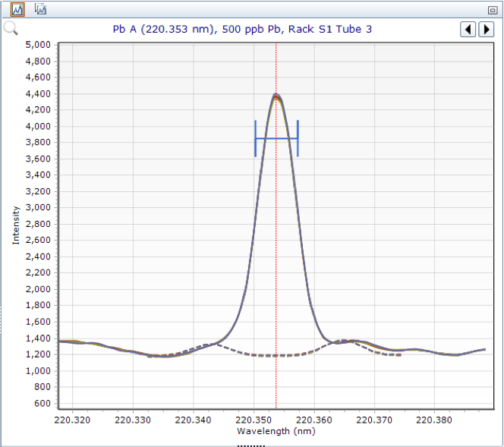Click the red dotted peak wavelength marker
Viewport: 504px width, 447px height.
pyautogui.click(x=276, y=225)
